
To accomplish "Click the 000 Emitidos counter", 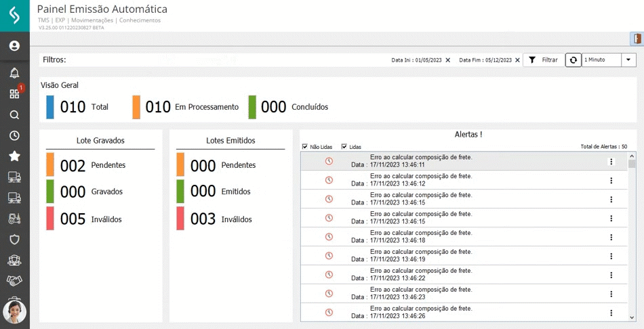I will pos(220,192).
